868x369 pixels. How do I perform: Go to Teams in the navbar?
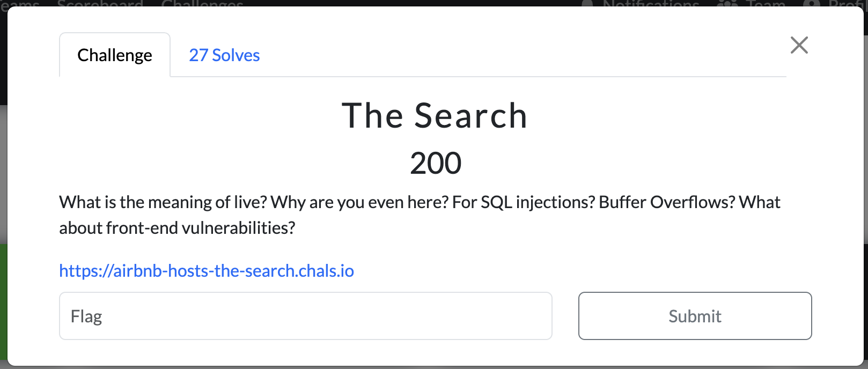coord(19,3)
